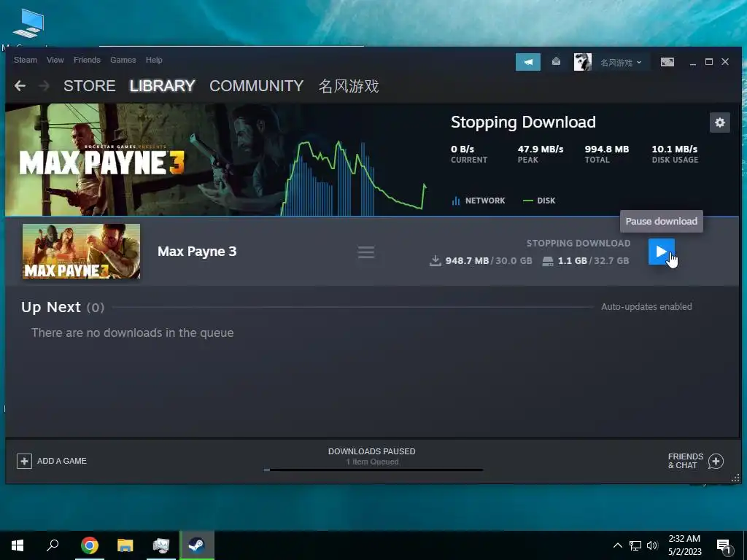Click the forward navigation arrow

[44, 86]
